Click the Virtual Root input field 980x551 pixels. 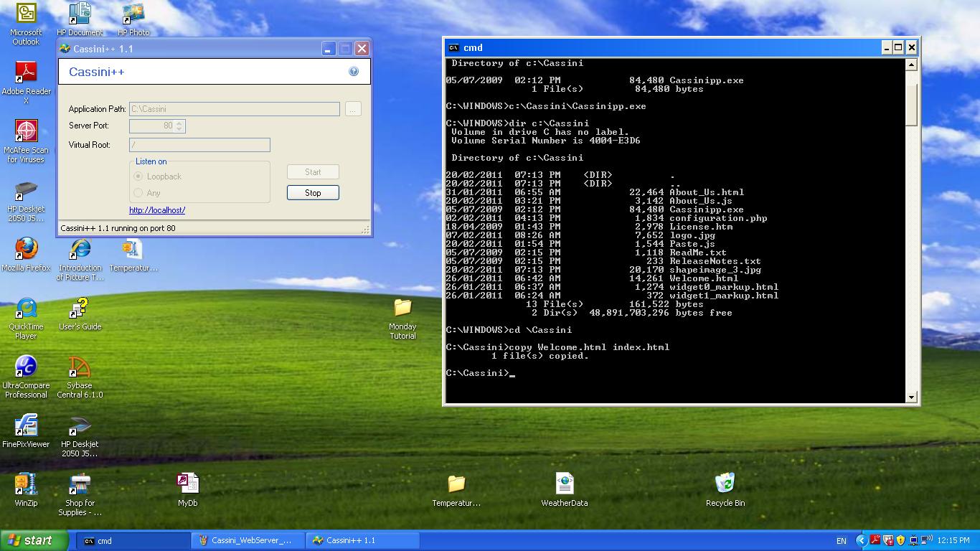[199, 145]
